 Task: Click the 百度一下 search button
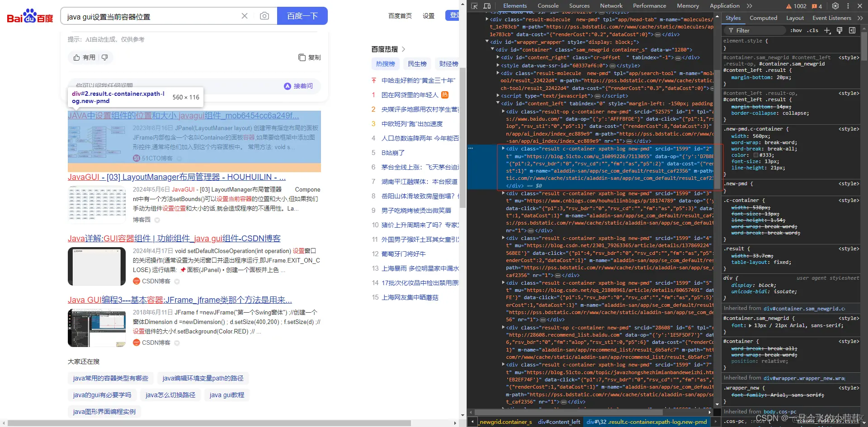(x=302, y=16)
